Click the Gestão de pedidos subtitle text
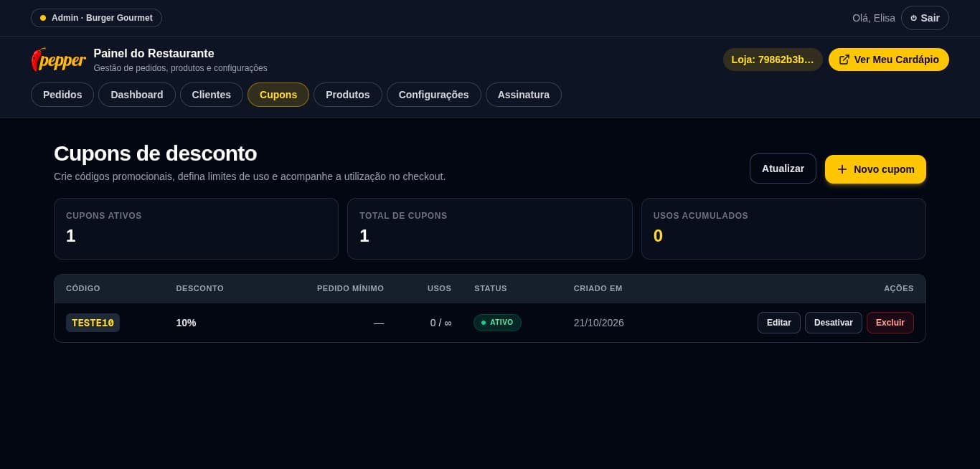The width and height of the screenshot is (980, 469). [180, 68]
